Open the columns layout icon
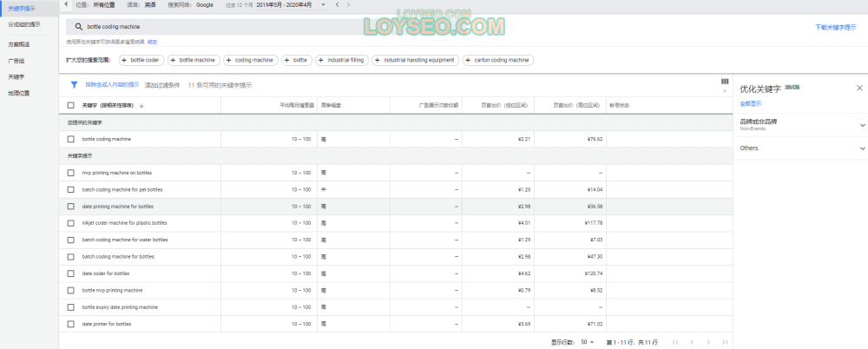The width and height of the screenshot is (868, 349). tap(725, 82)
